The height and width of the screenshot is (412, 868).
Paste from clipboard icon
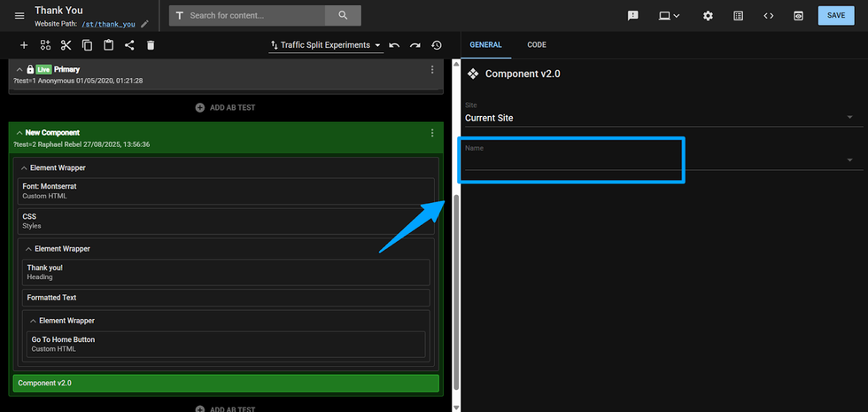click(108, 45)
